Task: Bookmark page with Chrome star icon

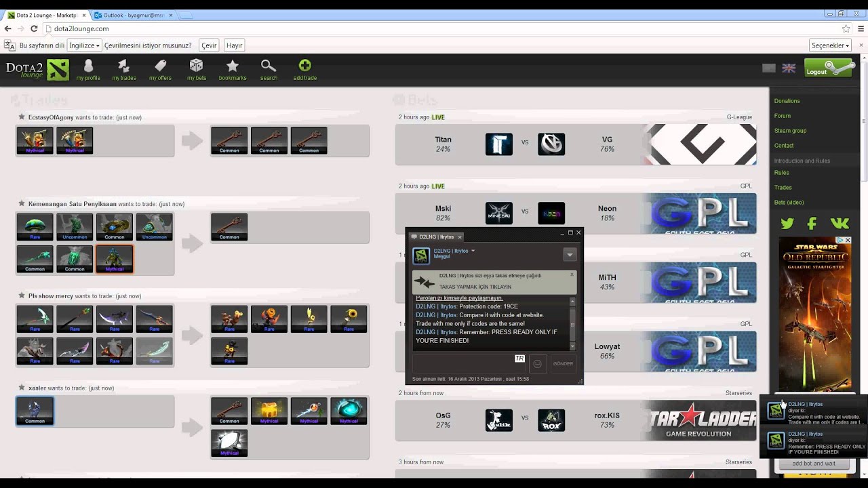Action: (846, 28)
